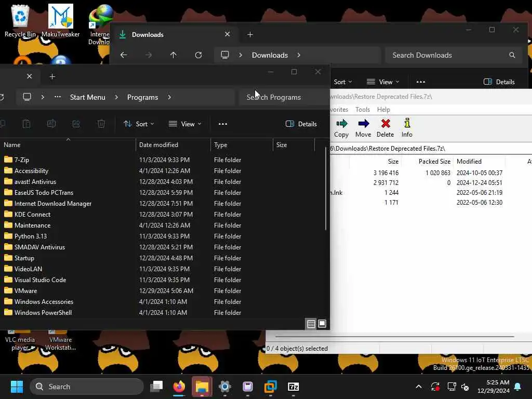Show hidden system tray icons
The image size is (532, 399).
coord(419,387)
